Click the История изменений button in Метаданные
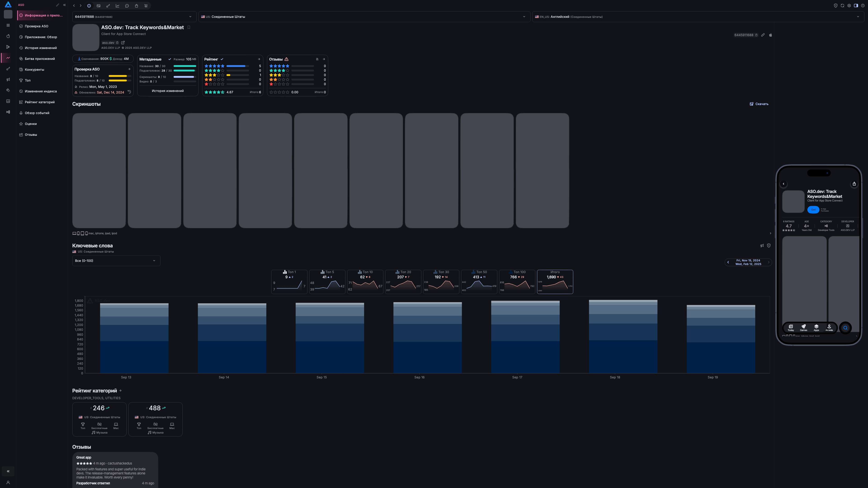The width and height of the screenshot is (868, 488). coord(168,91)
